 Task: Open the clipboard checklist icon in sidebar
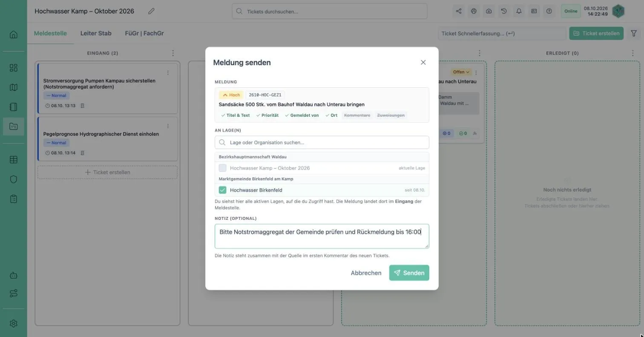tap(14, 199)
